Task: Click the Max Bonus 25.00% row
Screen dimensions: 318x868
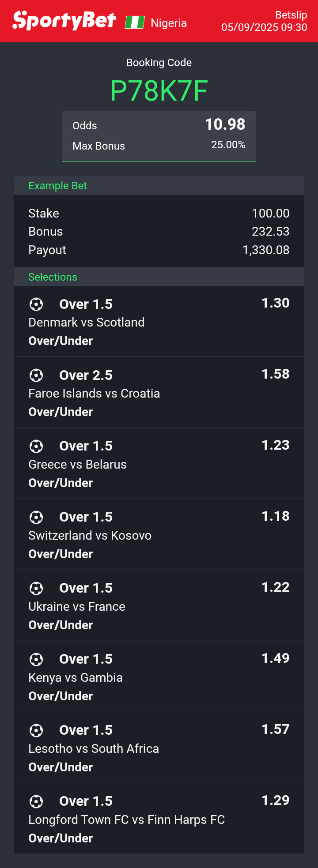Action: pyautogui.click(x=159, y=146)
